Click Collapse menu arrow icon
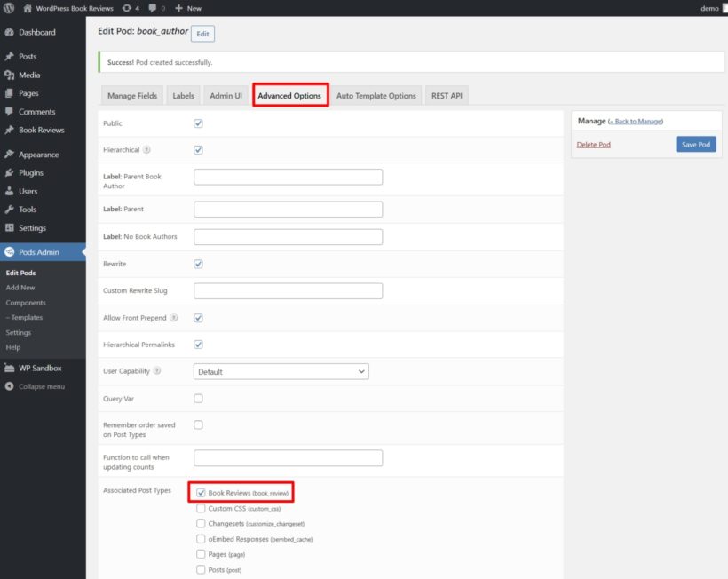The image size is (728, 579). pos(9,386)
